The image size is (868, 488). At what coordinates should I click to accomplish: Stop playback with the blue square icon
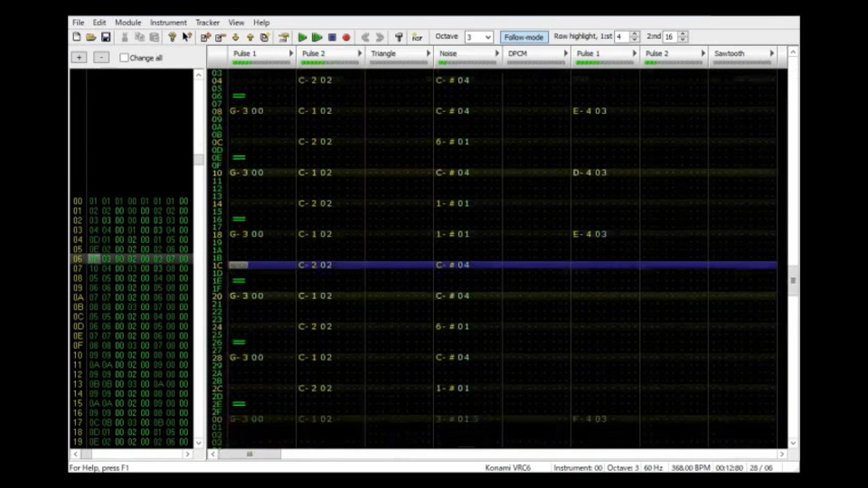click(x=332, y=37)
